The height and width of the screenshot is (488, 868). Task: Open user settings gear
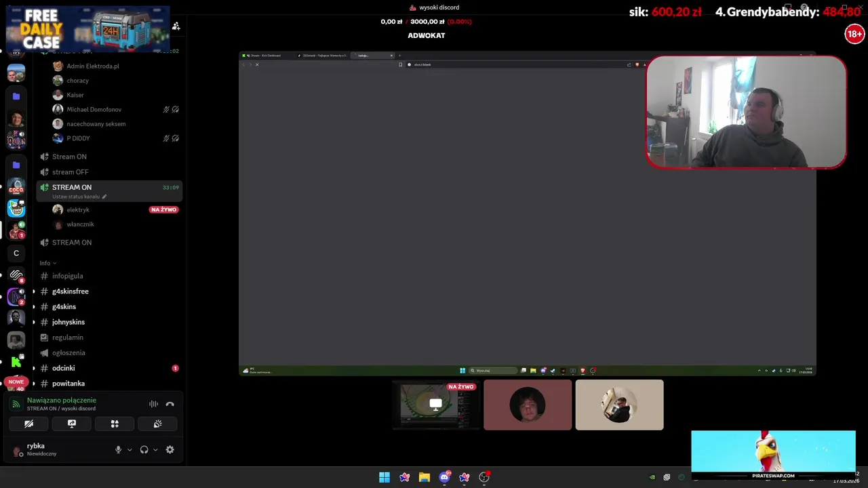(170, 449)
